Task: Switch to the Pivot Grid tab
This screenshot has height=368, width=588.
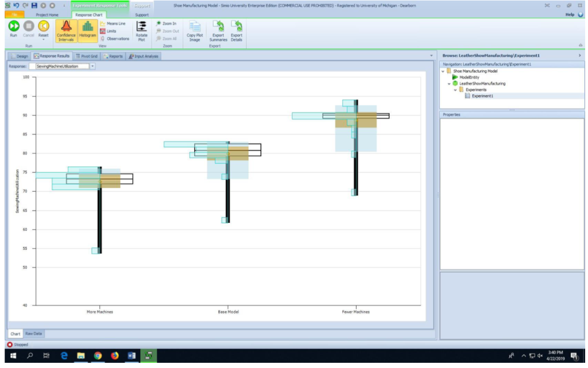Action: (x=87, y=56)
